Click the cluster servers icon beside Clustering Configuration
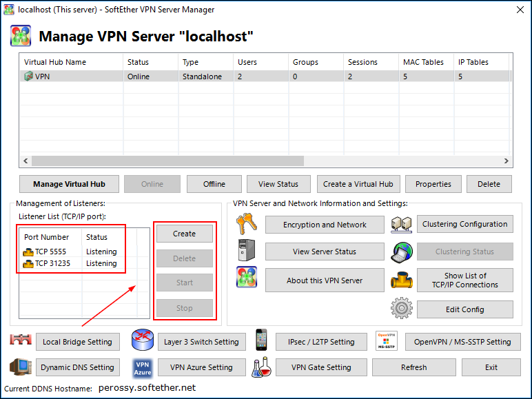The image size is (532, 399). coord(401,224)
